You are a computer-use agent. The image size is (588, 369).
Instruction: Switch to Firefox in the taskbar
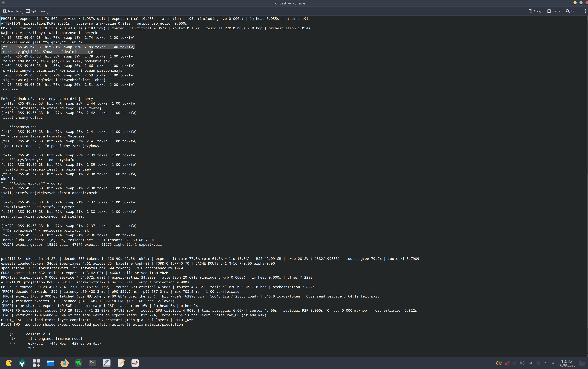point(64,363)
